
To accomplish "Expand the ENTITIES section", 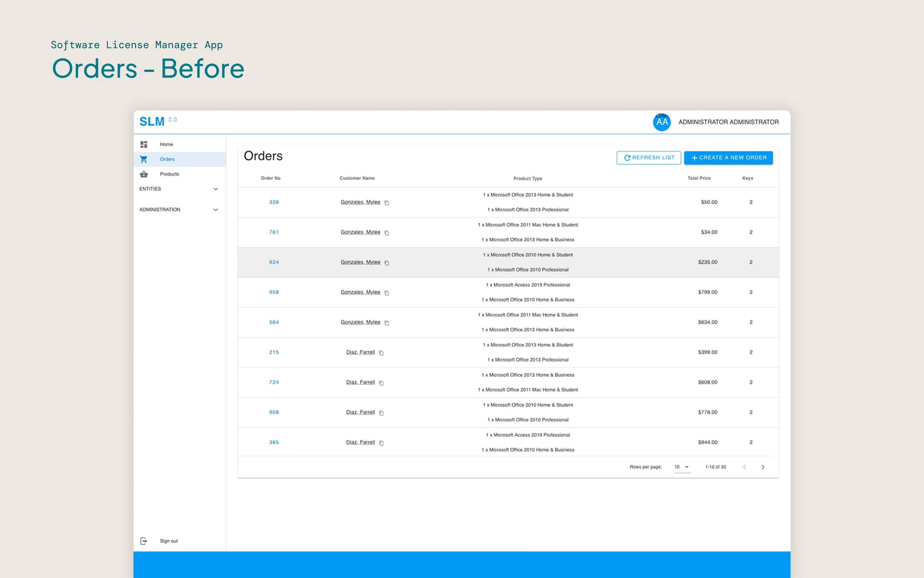I will pos(179,189).
